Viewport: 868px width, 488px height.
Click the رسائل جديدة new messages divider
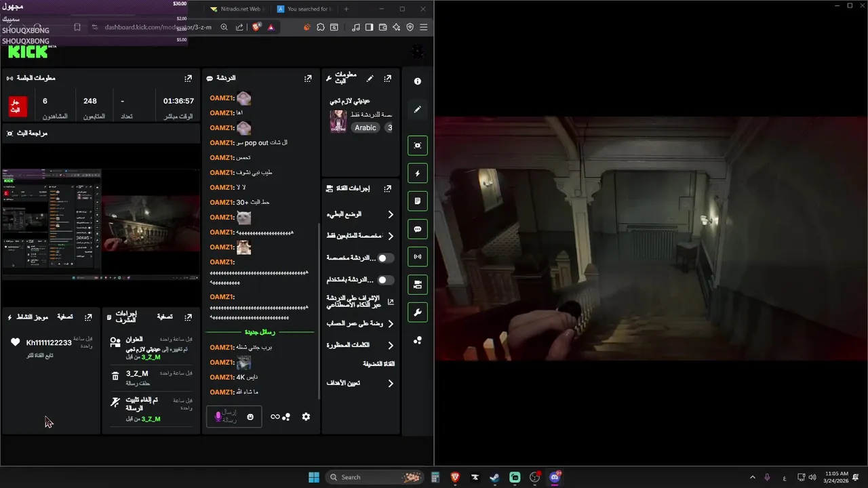(x=260, y=332)
